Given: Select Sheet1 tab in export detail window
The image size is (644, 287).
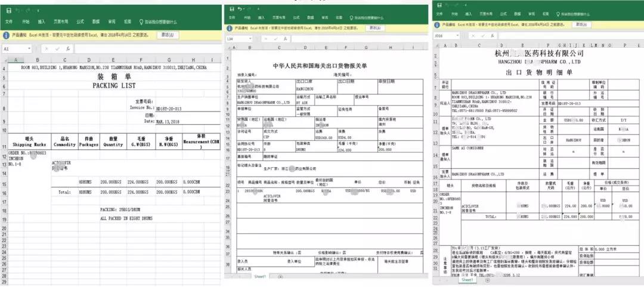Looking at the screenshot, I should pos(467,280).
